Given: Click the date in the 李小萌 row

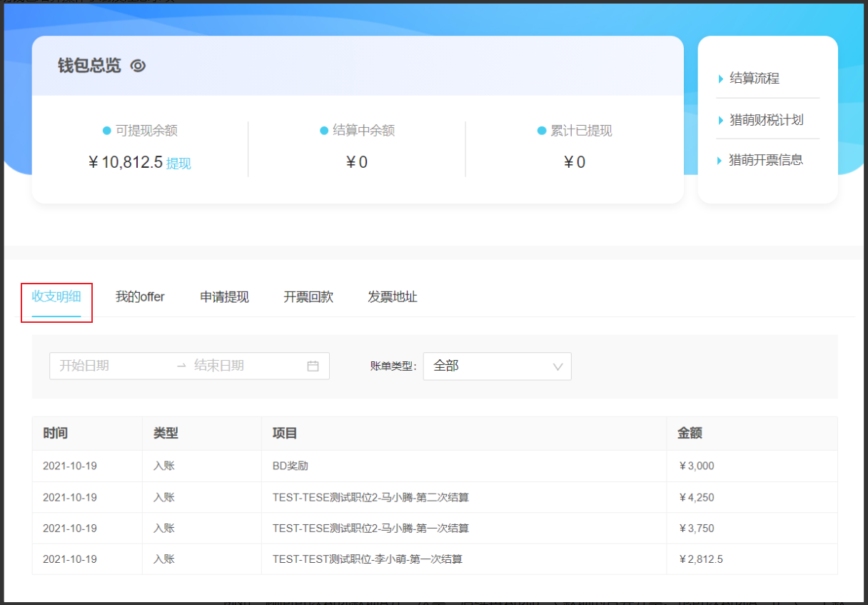Looking at the screenshot, I should [x=70, y=559].
